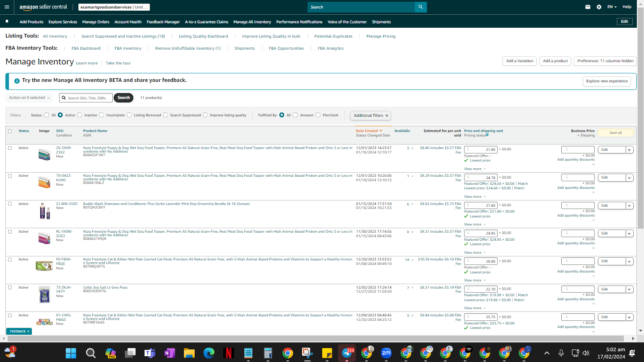This screenshot has width=644, height=362.
Task: Click the search magnifier button in header
Action: click(421, 7)
